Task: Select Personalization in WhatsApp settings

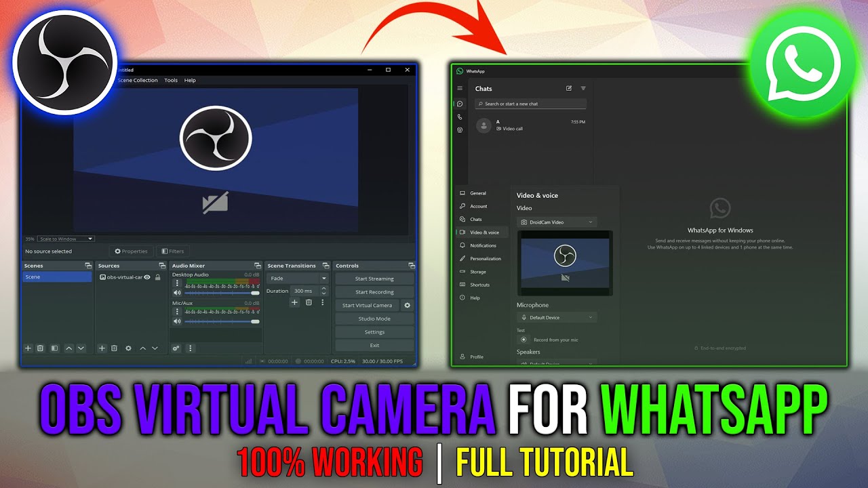Action: click(481, 258)
